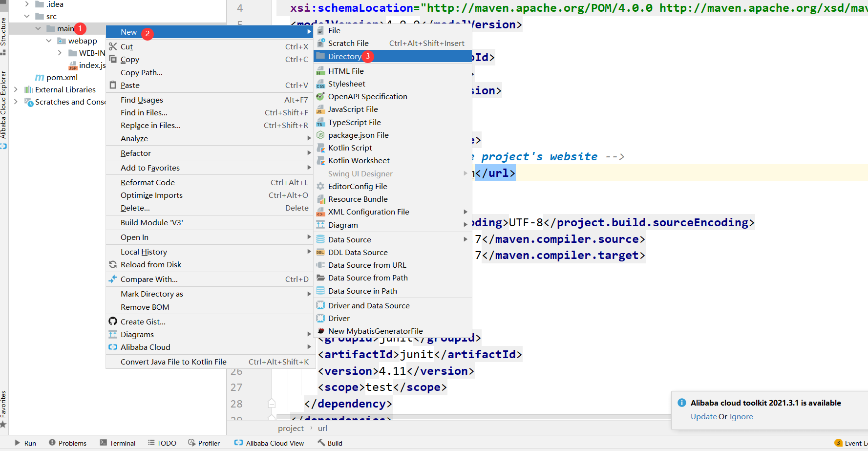Viewport: 868px width, 451px height.
Task: Click the Create Gist GitHub icon
Action: click(113, 322)
